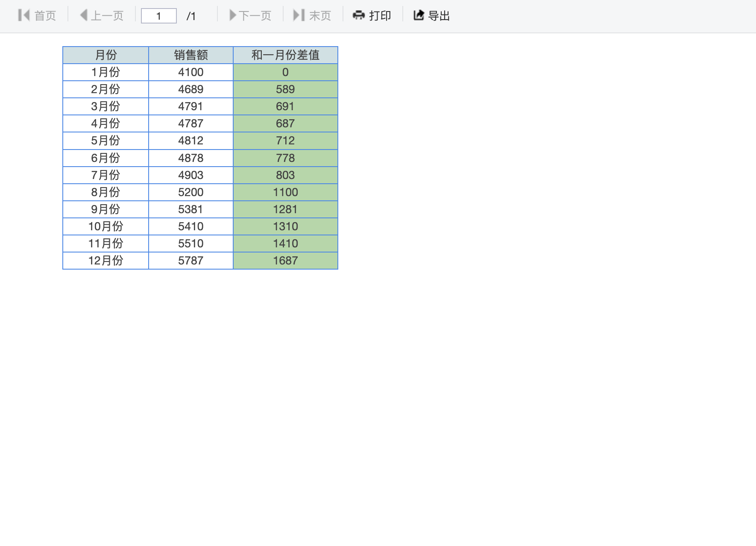Select the 5月份 cell
Image resolution: width=756 pixels, height=546 pixels.
pyautogui.click(x=105, y=141)
